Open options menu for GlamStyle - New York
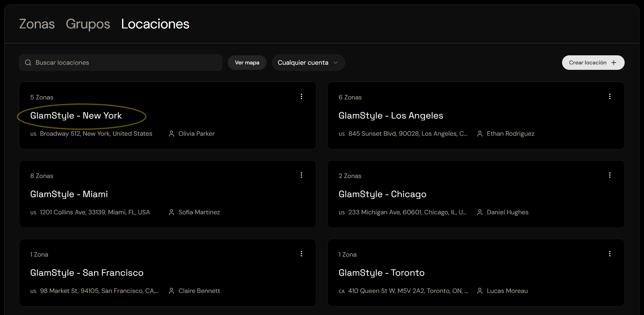The height and width of the screenshot is (315, 644). pos(301,96)
